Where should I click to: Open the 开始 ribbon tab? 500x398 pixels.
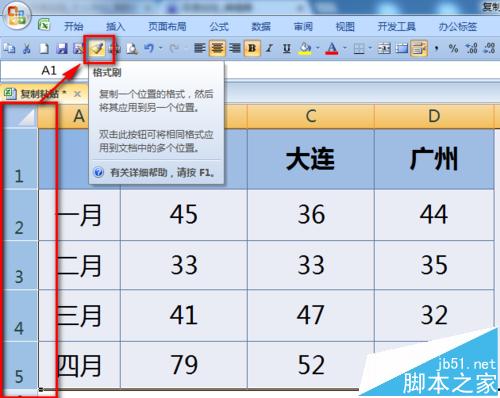point(74,26)
